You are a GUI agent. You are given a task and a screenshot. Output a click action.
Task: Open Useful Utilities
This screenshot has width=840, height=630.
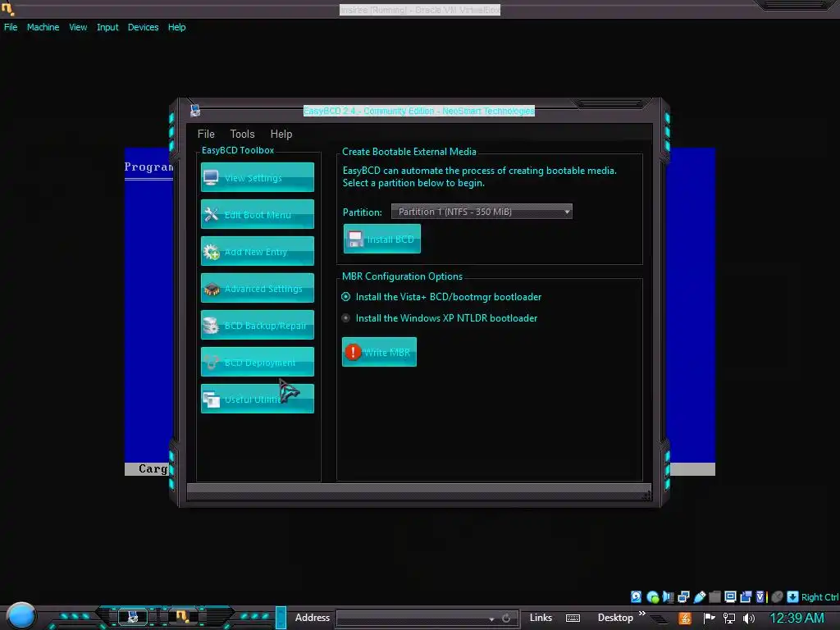258,399
